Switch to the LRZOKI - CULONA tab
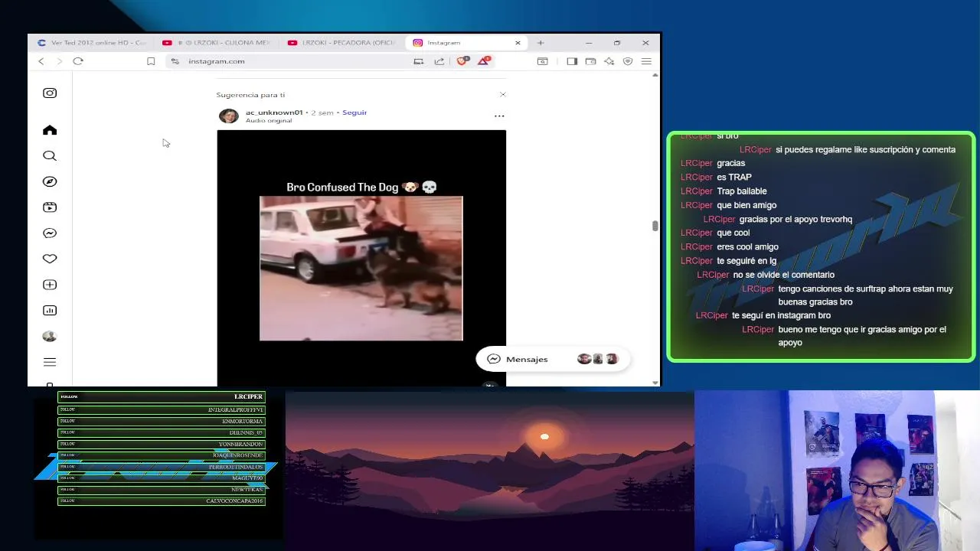980x551 pixels. tap(216, 43)
